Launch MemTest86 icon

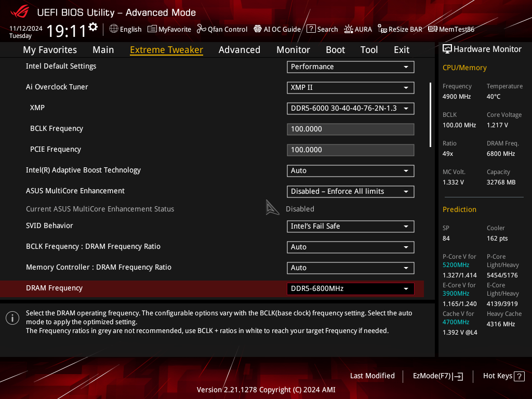coord(433,29)
